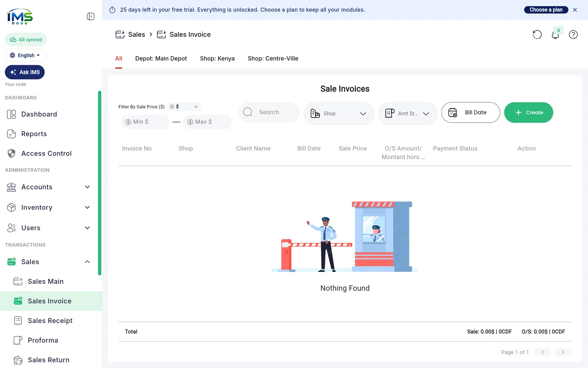Select the All tab
This screenshot has height=368, width=588.
(x=119, y=59)
